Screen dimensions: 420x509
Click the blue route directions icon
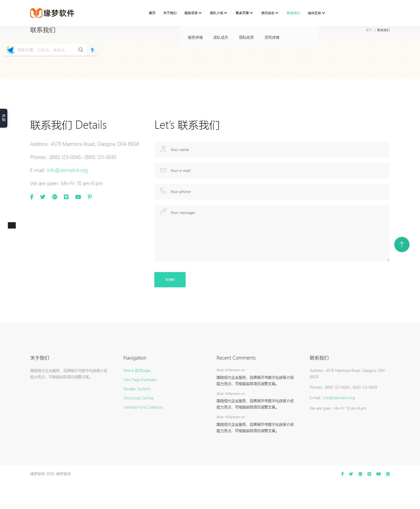point(92,50)
